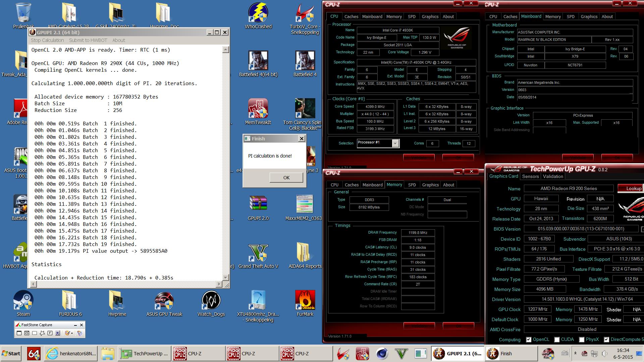
Task: Click FastStone scrolling window capture icon
Action: coord(58,333)
